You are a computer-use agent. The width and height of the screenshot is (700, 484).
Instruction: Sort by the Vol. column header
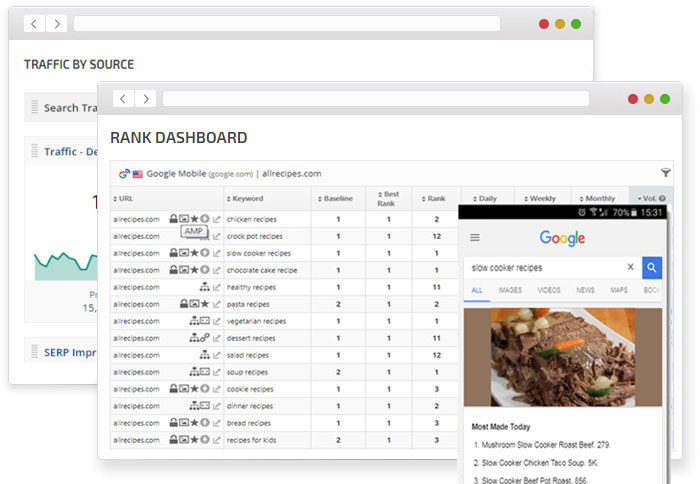648,198
